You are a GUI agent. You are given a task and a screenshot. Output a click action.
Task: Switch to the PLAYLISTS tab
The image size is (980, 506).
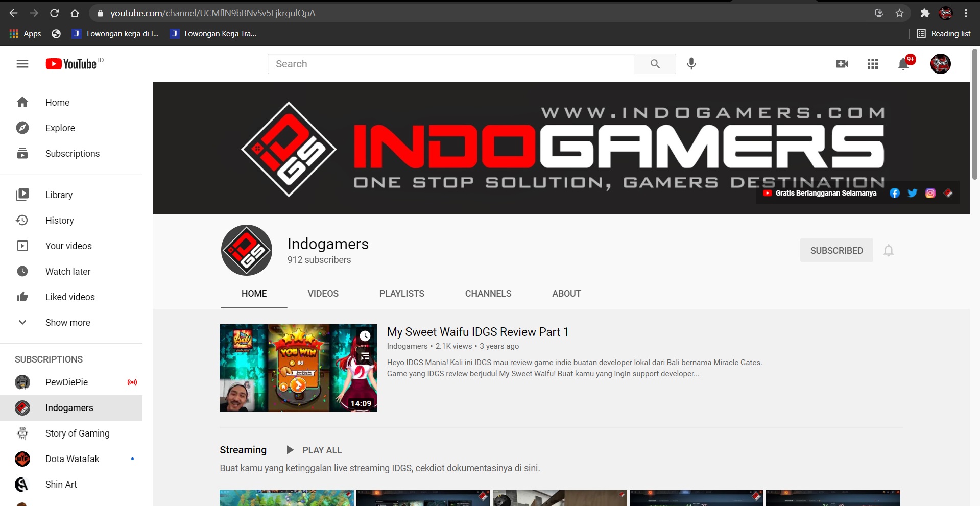pyautogui.click(x=402, y=294)
